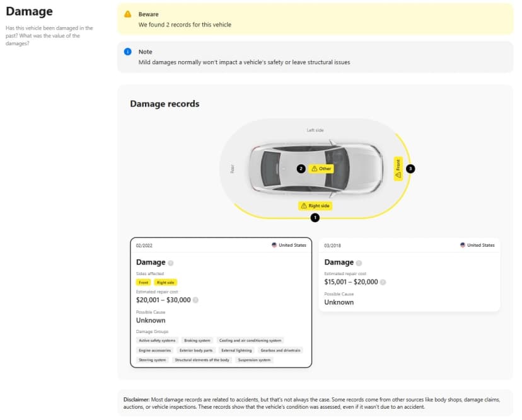Click the 'Right side' warning label
The width and height of the screenshot is (522, 420).
click(x=315, y=206)
